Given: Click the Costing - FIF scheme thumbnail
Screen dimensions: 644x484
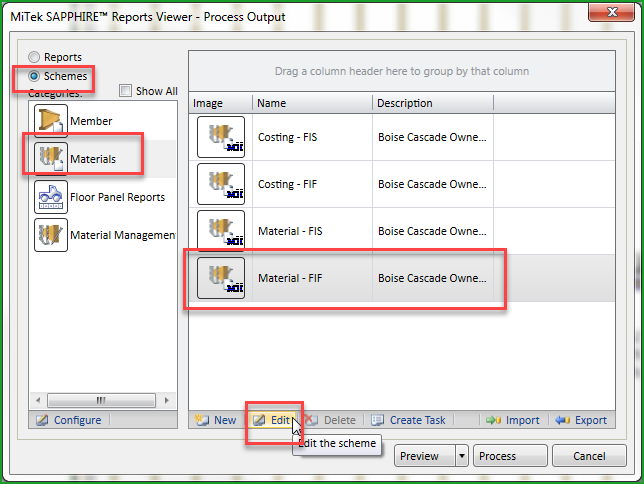Looking at the screenshot, I should [221, 184].
